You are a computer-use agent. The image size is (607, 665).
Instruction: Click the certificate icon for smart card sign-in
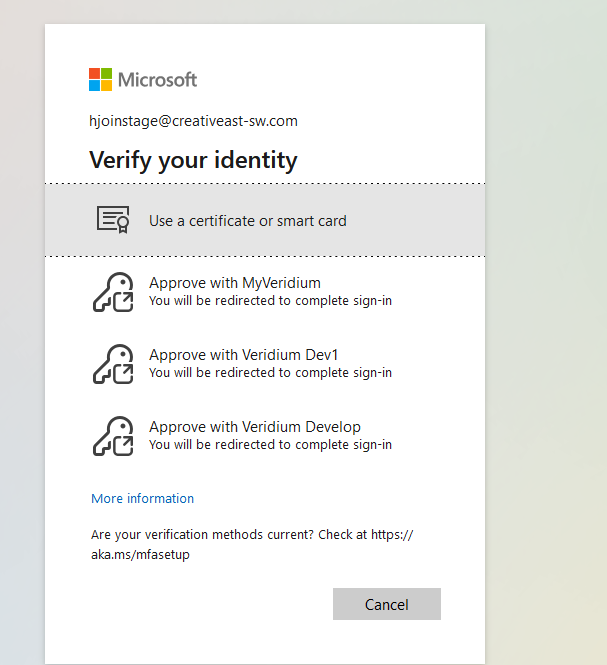click(x=113, y=220)
